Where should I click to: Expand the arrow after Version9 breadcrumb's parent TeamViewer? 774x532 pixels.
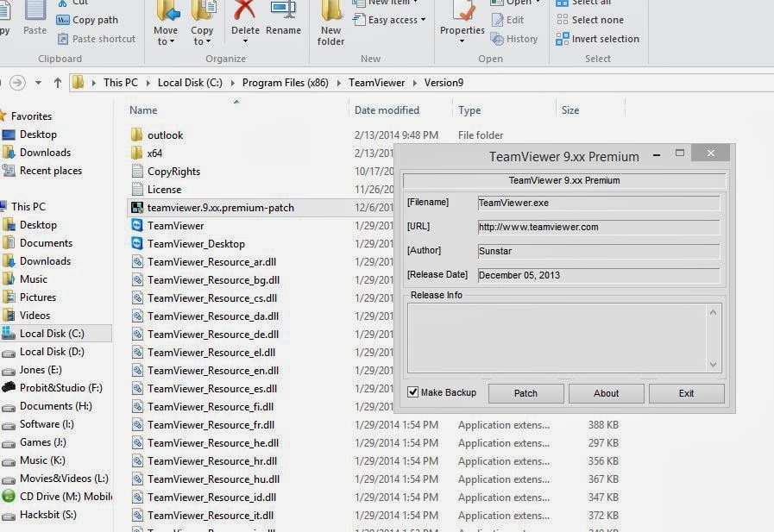(415, 83)
